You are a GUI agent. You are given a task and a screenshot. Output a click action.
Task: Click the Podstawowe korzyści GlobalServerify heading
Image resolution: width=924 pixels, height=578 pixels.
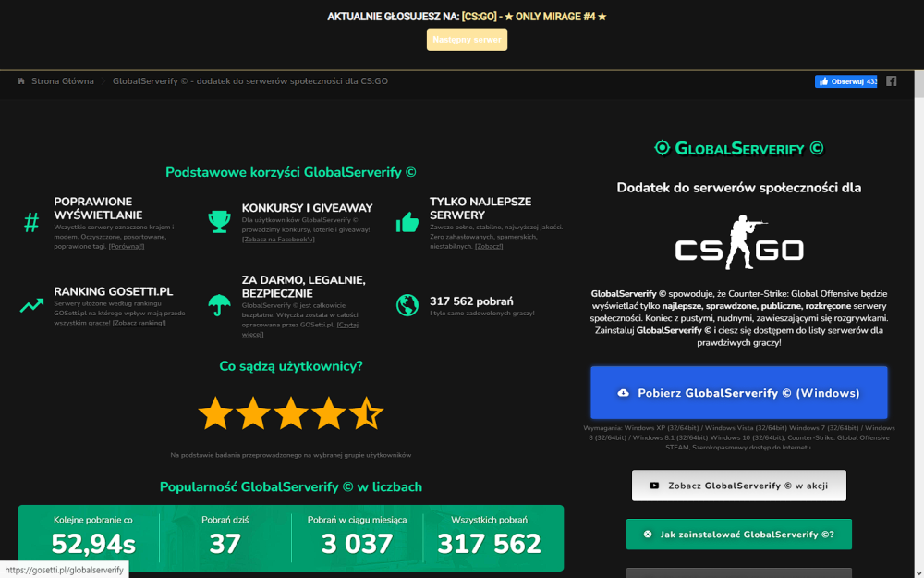click(290, 172)
